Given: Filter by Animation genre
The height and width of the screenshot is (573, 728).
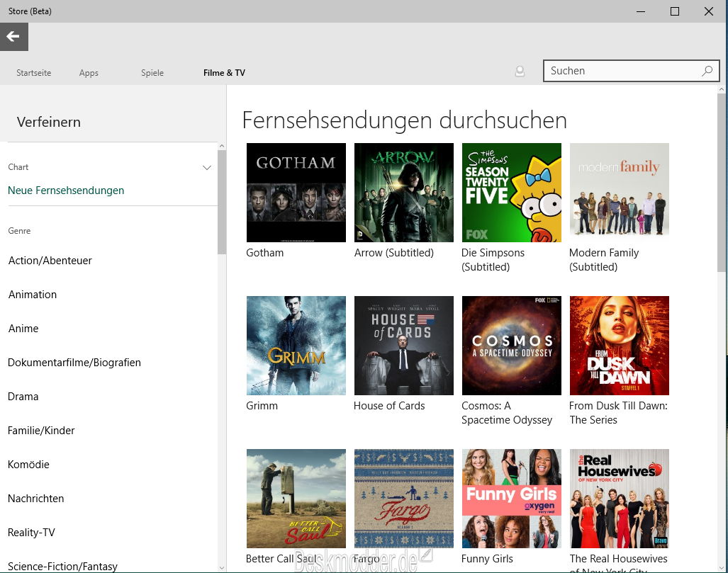Looking at the screenshot, I should click(x=33, y=295).
